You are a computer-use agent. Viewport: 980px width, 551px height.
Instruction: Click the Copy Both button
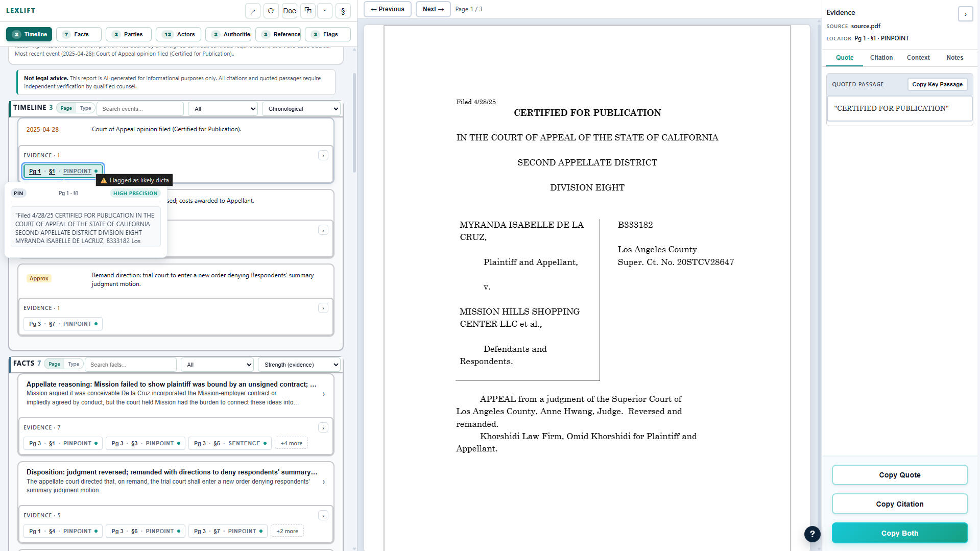899,533
